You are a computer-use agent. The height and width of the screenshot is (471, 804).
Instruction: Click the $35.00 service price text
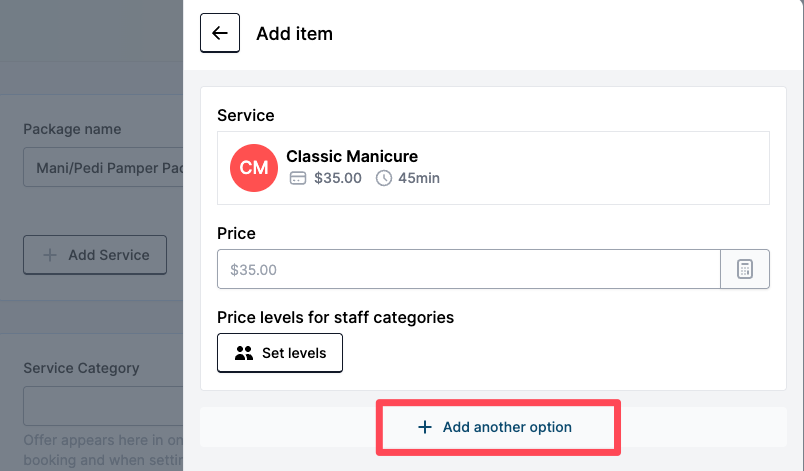click(338, 179)
